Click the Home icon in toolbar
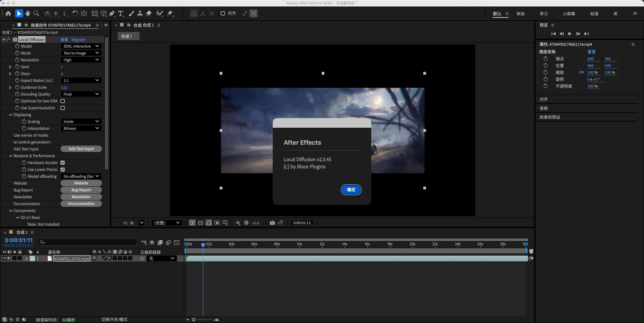Viewport: 644px width, 323px height. click(8, 13)
